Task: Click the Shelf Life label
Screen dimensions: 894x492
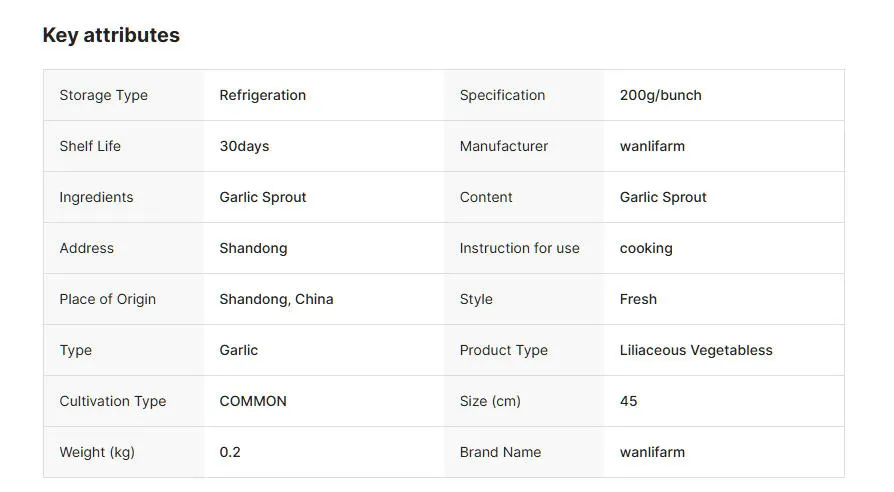Action: 90,146
